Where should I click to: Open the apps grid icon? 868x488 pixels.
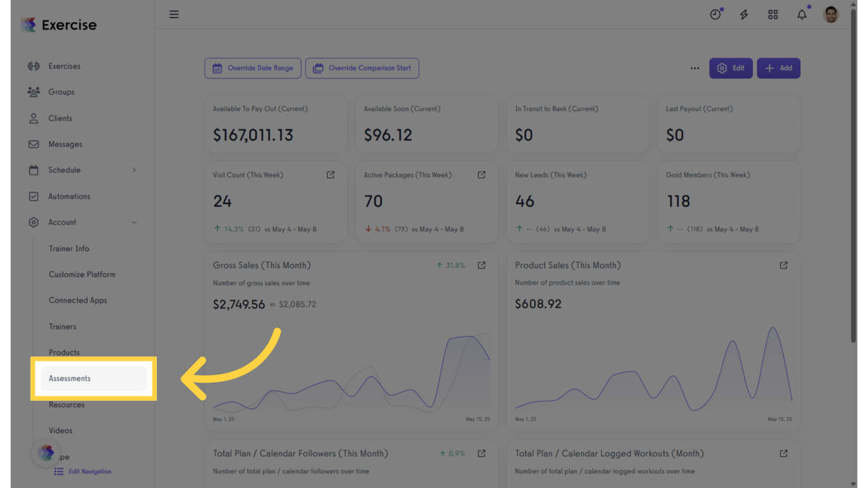(773, 15)
